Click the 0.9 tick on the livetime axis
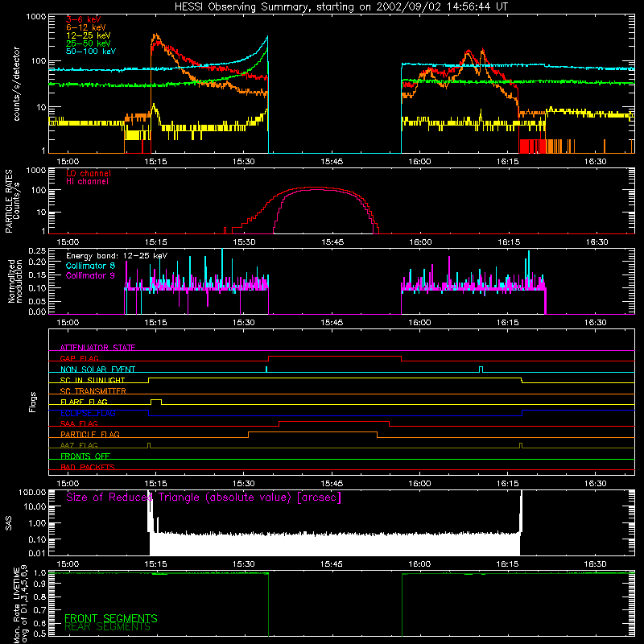The width and height of the screenshot is (644, 644). coord(39,583)
